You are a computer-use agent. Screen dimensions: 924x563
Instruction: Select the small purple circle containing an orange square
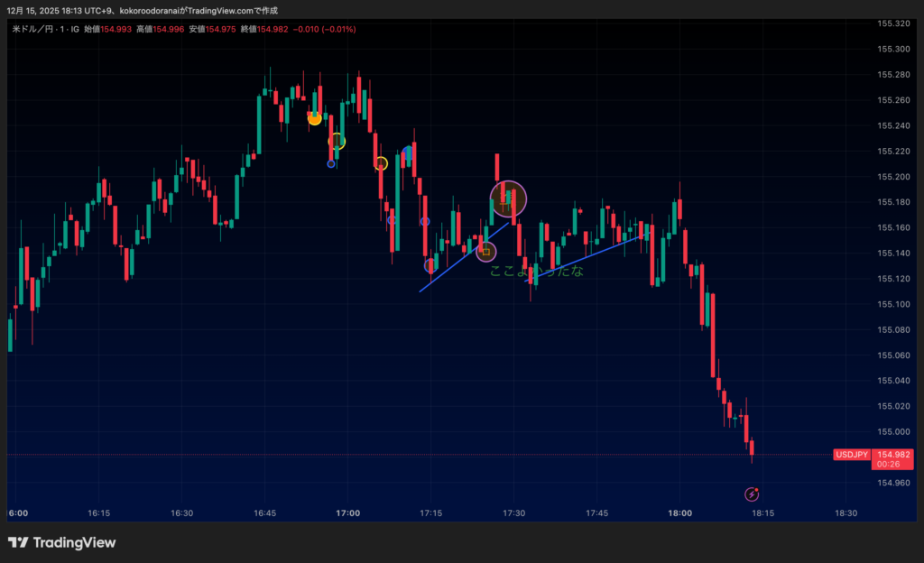[x=486, y=252]
